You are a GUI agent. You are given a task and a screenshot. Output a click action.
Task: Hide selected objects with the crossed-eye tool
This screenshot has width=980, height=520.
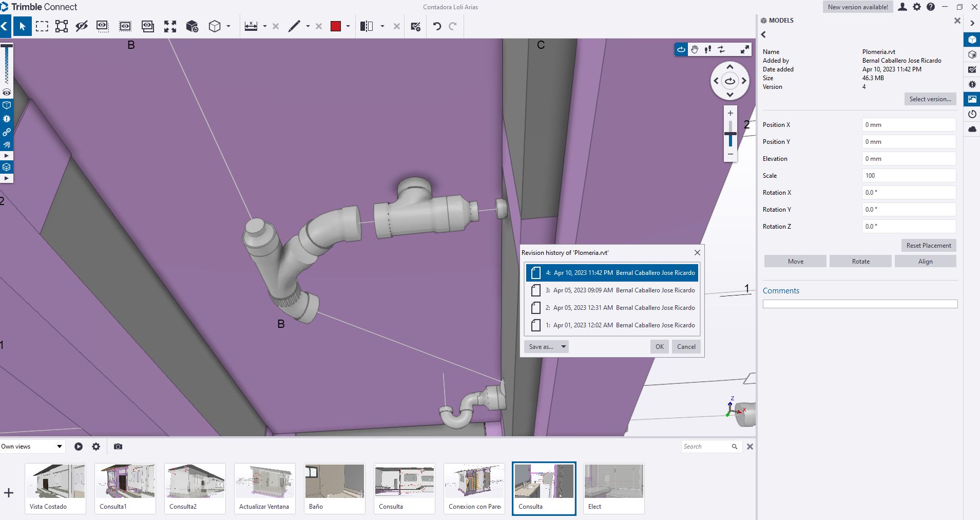(x=82, y=26)
